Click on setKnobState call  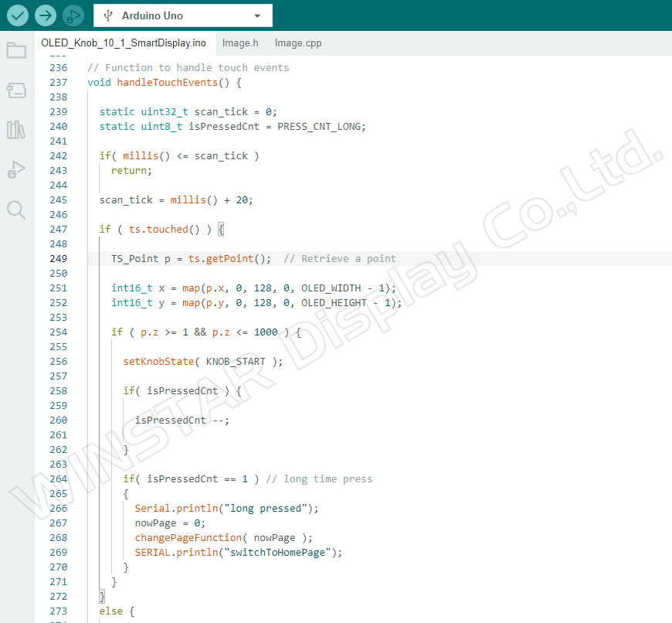point(158,362)
